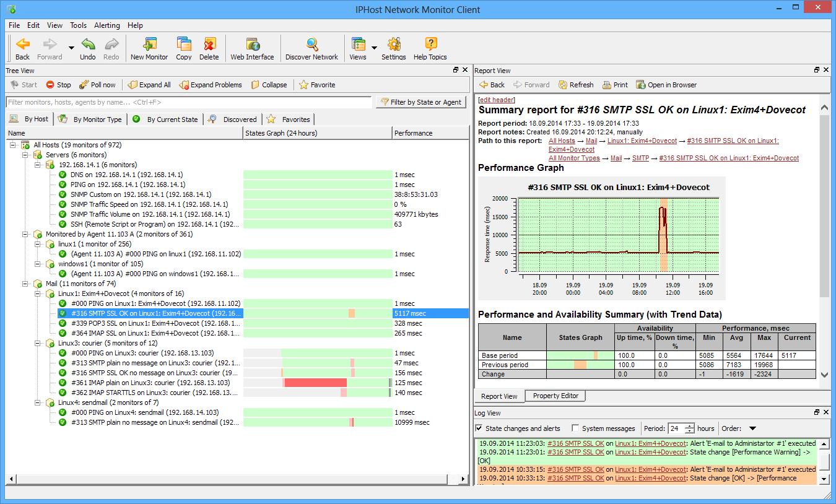Click the Performance column header
Screen dimensions: 836x504
431,133
